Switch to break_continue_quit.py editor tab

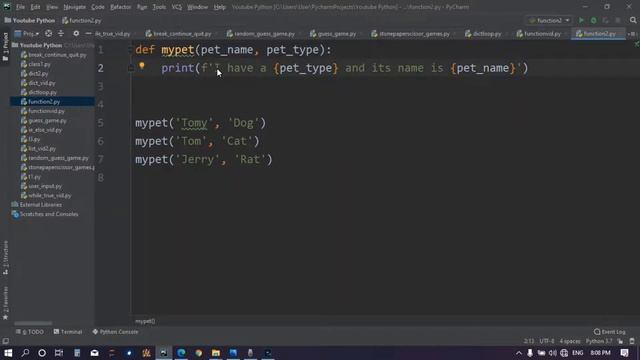pyautogui.click(x=180, y=34)
